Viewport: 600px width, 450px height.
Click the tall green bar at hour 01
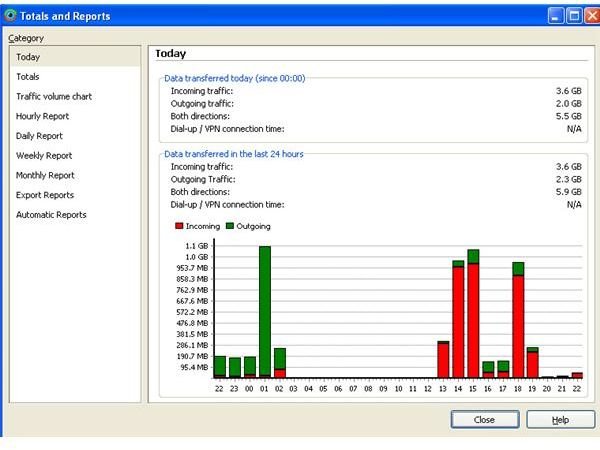[x=265, y=312]
